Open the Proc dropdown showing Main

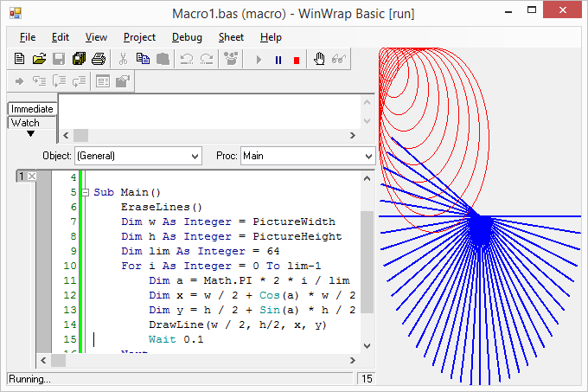[367, 157]
